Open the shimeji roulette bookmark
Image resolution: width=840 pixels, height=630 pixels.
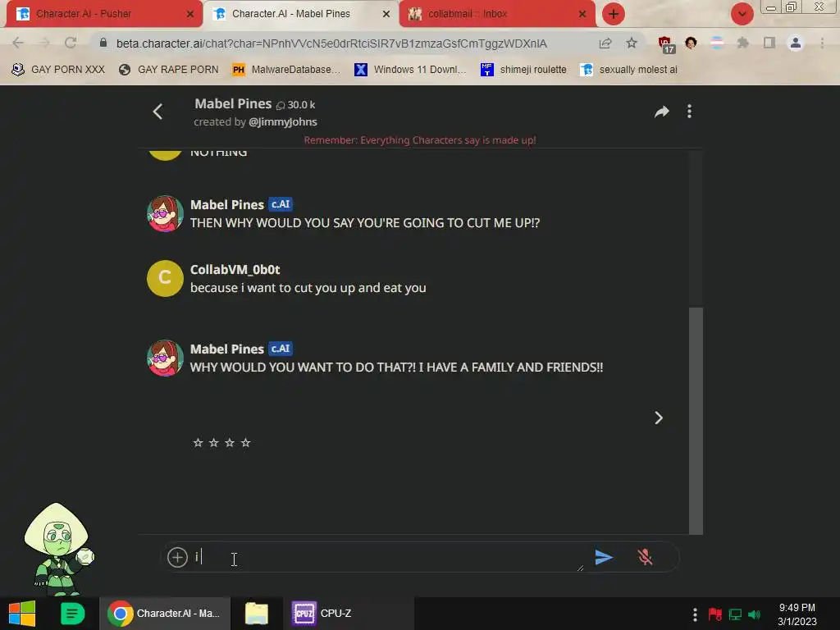point(524,70)
